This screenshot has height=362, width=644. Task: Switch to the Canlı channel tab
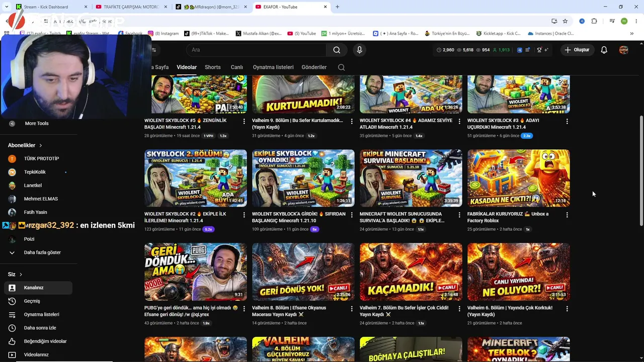pos(236,67)
